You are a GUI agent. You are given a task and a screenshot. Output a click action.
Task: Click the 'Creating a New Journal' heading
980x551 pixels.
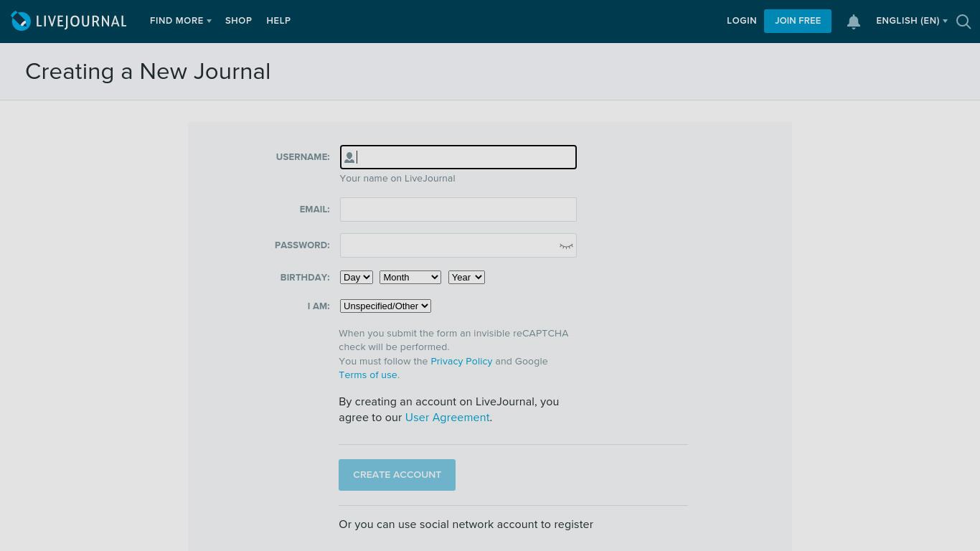click(148, 72)
